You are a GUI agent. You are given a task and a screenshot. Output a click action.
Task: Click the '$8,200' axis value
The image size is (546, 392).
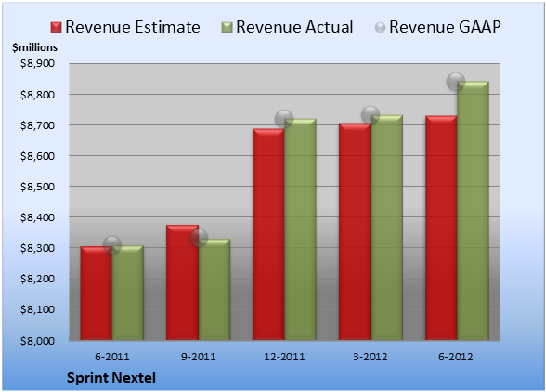coord(37,279)
